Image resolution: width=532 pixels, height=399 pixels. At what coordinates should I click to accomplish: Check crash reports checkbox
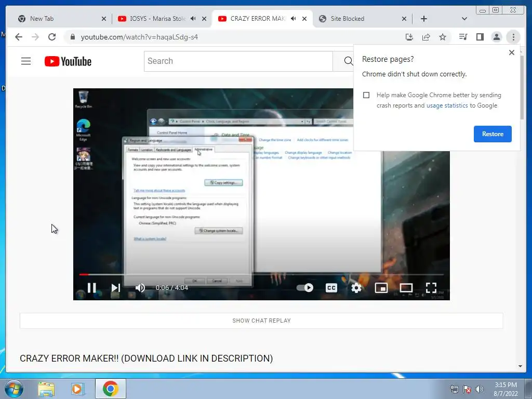[x=366, y=95]
